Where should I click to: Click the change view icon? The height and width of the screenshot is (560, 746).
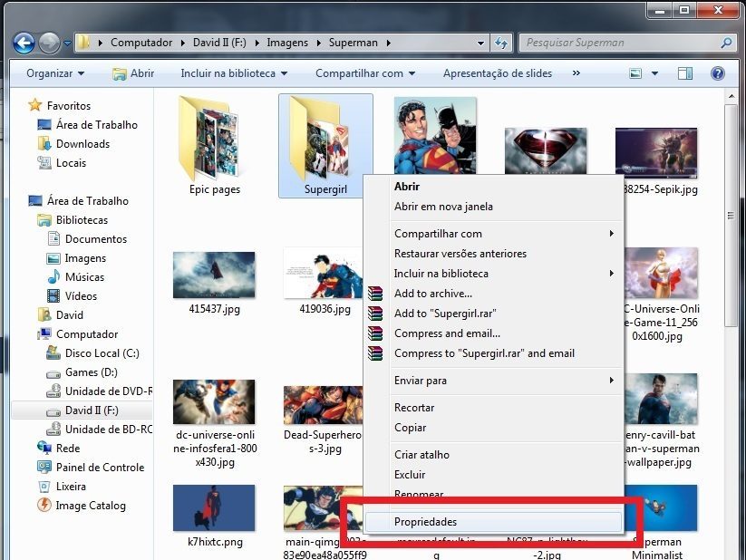pyautogui.click(x=635, y=73)
